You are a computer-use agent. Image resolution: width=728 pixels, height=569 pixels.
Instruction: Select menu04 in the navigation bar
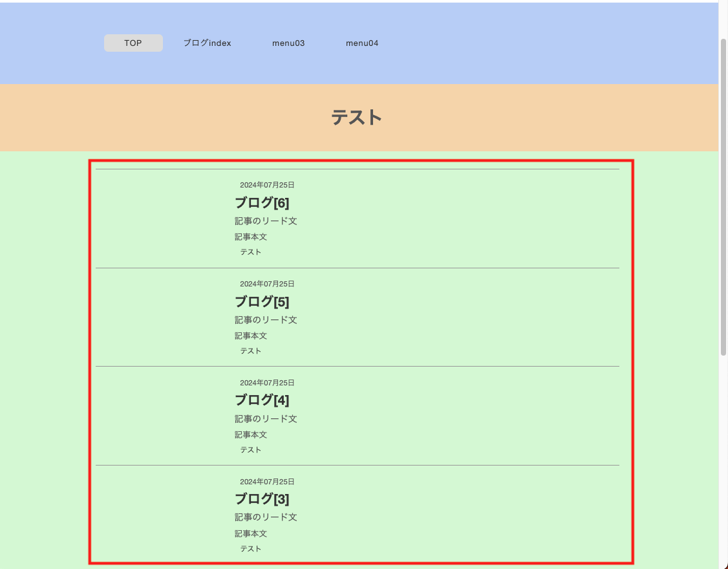pyautogui.click(x=362, y=43)
